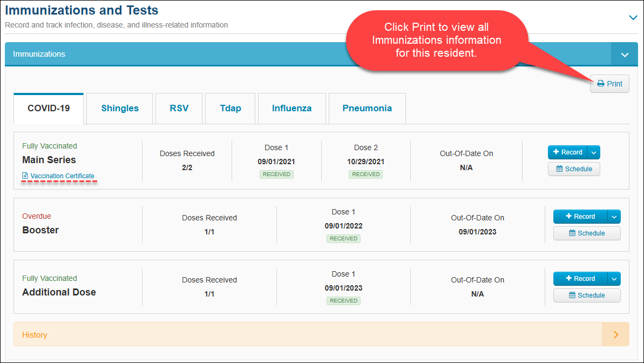Click the History arrow chevron
The width and height of the screenshot is (644, 363).
[616, 334]
